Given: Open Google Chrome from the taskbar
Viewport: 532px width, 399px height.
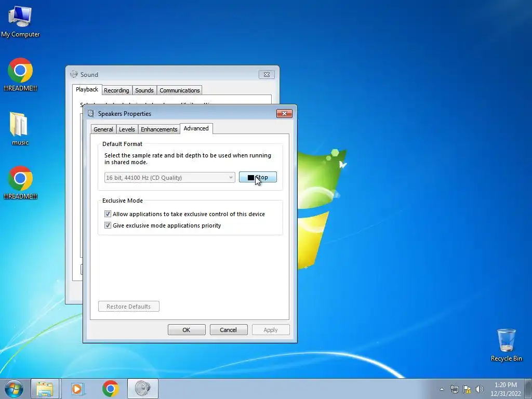Looking at the screenshot, I should point(110,389).
